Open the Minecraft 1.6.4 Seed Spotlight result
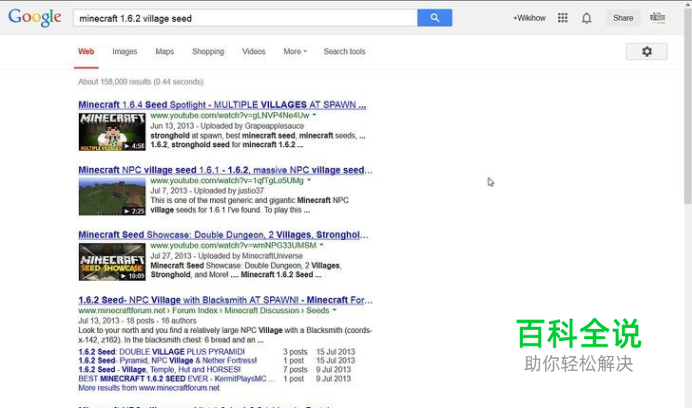The image size is (692, 408). pyautogui.click(x=222, y=105)
